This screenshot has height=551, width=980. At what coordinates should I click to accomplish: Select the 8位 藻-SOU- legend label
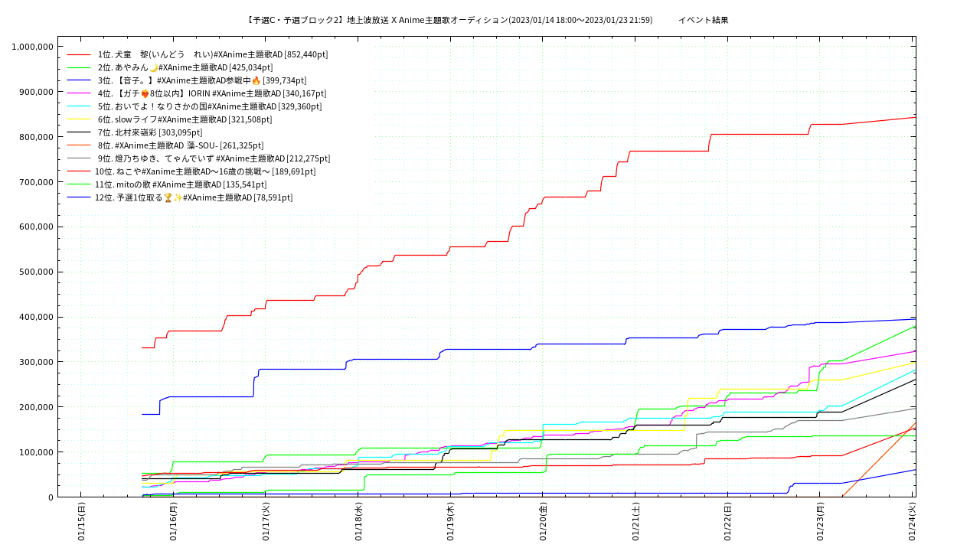(x=180, y=145)
